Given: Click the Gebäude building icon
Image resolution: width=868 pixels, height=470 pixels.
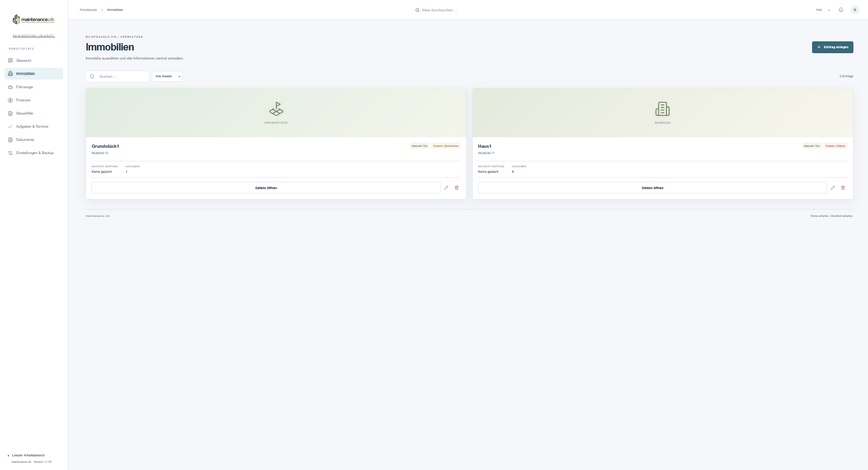Looking at the screenshot, I should (x=662, y=109).
